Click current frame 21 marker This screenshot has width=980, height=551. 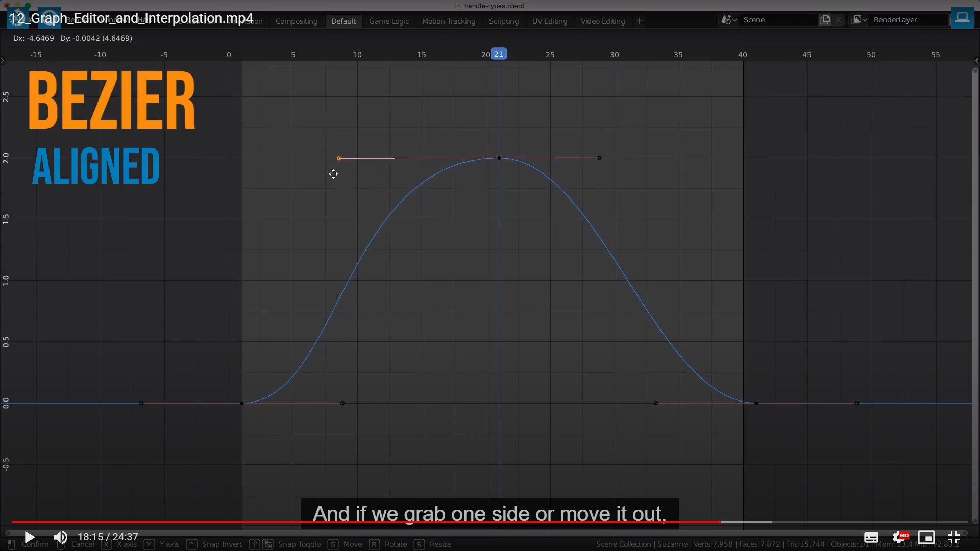pos(499,54)
